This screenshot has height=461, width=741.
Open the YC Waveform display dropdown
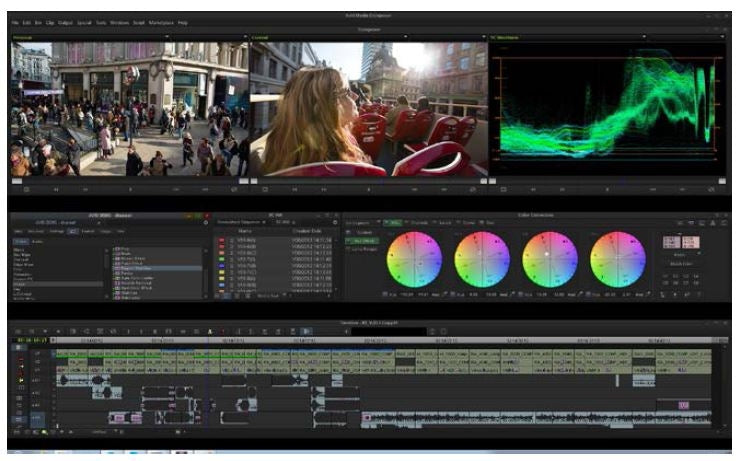point(645,38)
